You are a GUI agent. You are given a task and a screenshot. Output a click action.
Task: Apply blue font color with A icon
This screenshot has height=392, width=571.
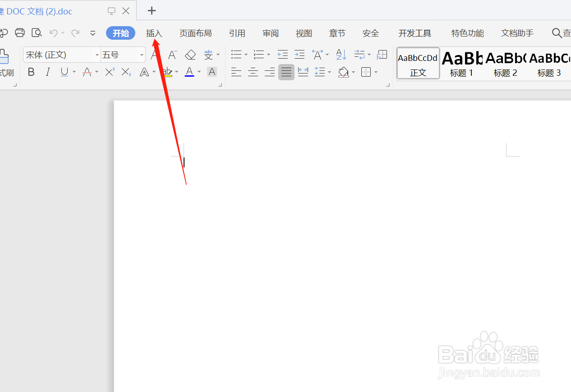(189, 72)
